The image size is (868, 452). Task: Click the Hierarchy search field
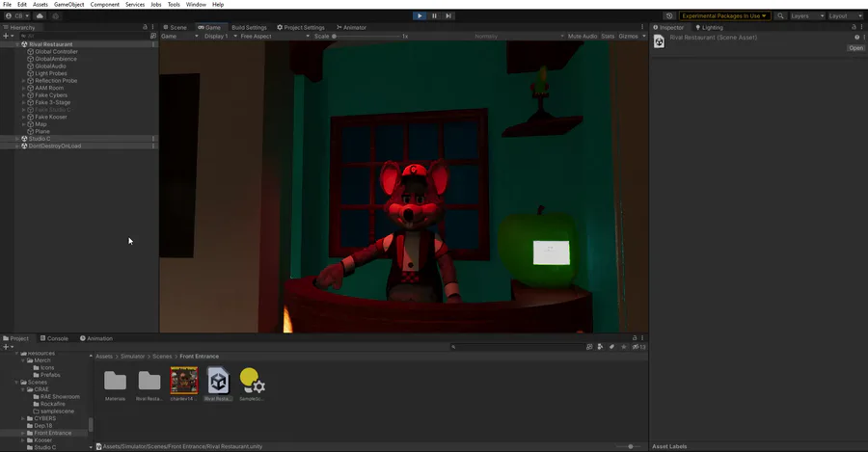tap(83, 36)
